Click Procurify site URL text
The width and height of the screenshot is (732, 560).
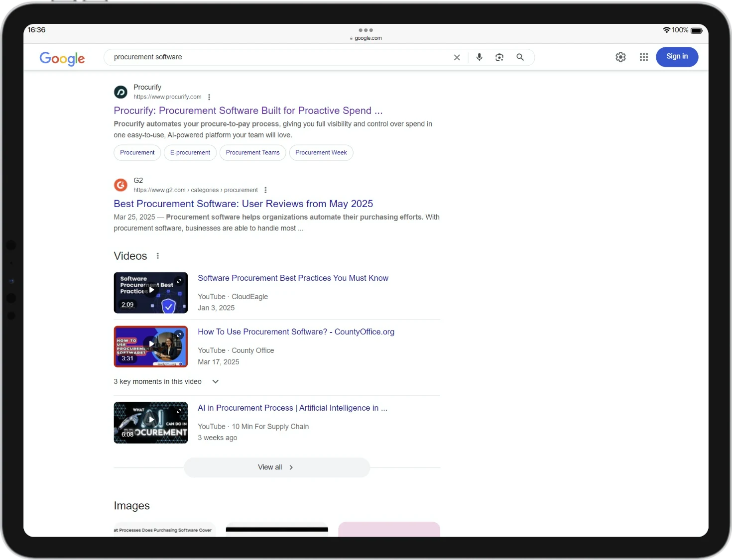167,97
